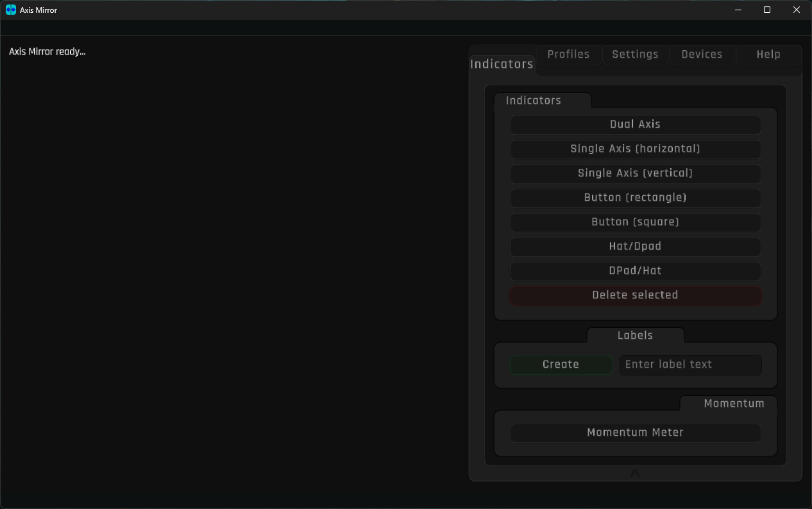Screen dimensions: 812x509
Task: Collapse the panel with bottom caret arrow
Action: click(x=635, y=473)
